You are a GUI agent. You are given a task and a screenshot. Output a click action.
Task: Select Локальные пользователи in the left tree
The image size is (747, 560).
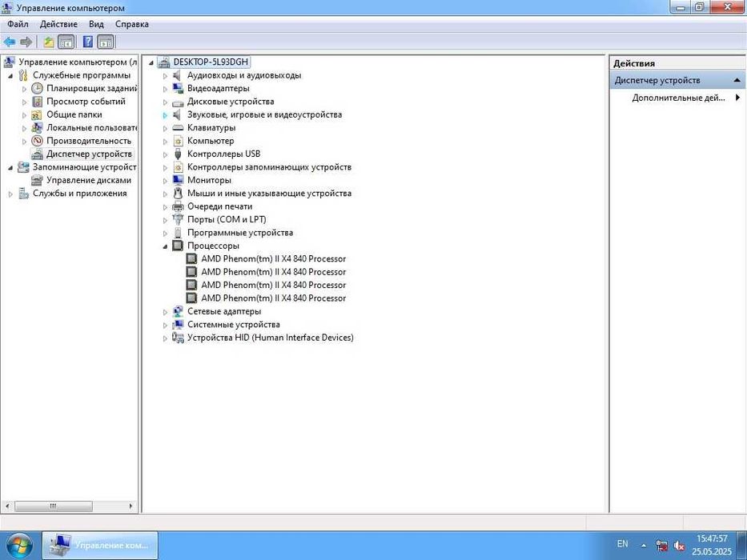92,128
